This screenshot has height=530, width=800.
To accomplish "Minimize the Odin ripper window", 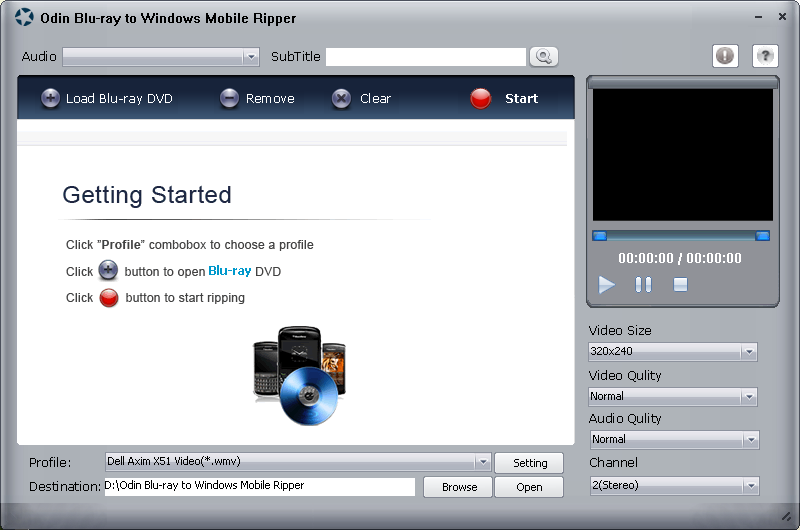I will point(759,17).
